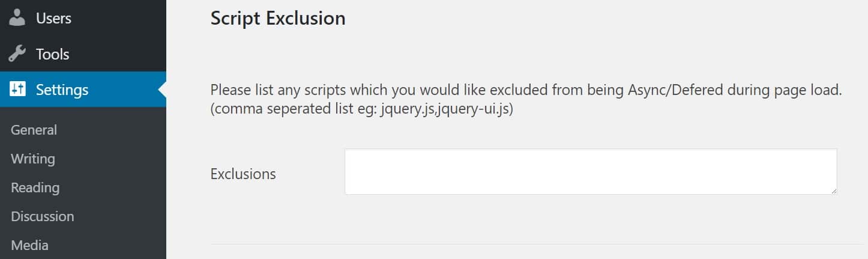
Task: Select Media settings submenu item
Action: point(29,245)
